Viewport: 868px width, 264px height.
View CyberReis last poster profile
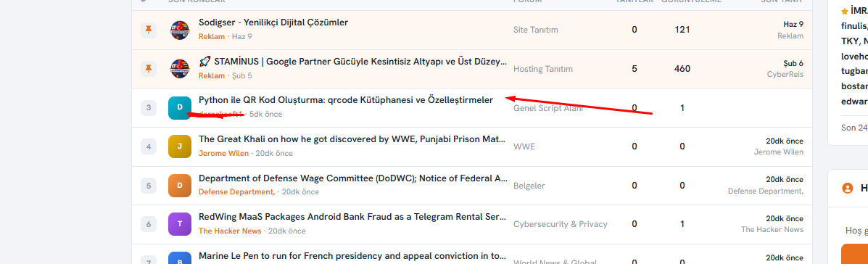[x=785, y=74]
